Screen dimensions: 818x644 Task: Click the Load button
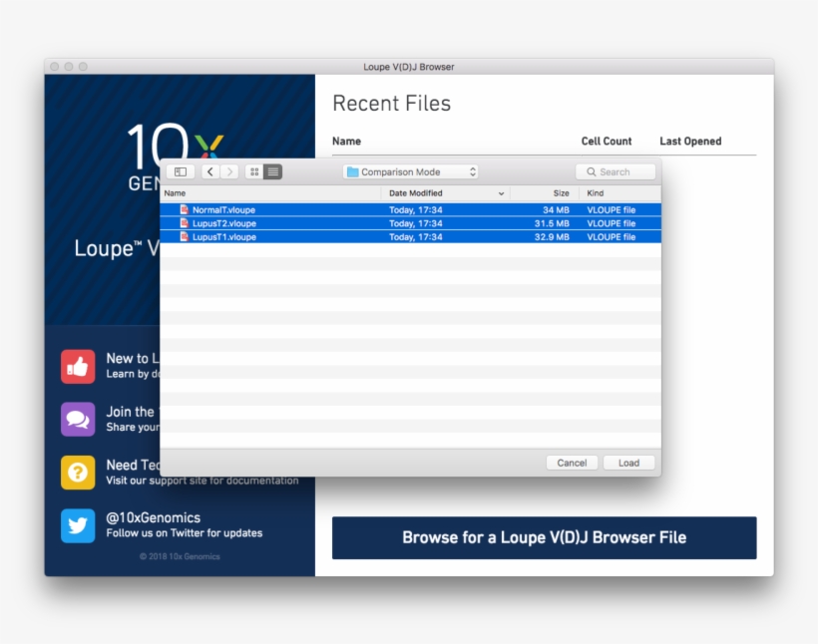[628, 462]
